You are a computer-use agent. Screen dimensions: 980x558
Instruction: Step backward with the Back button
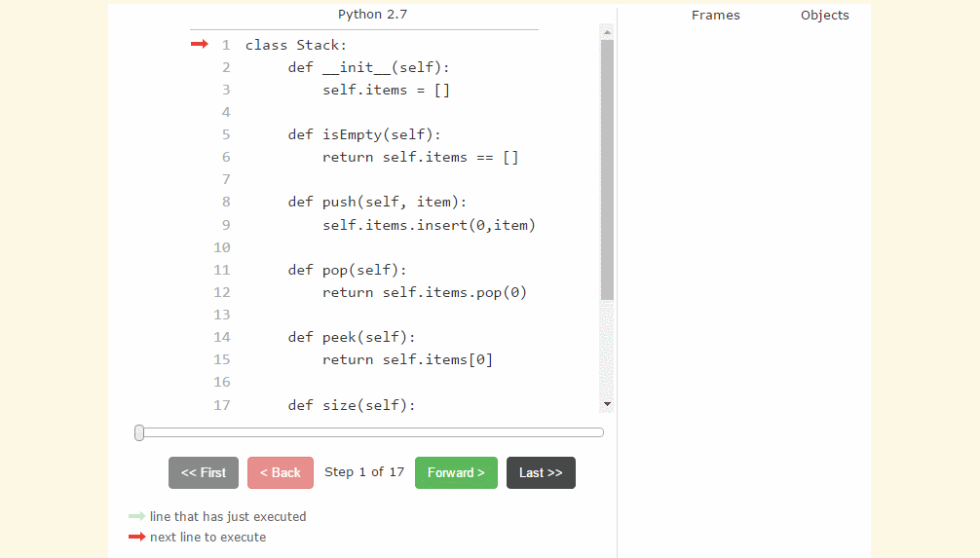281,472
